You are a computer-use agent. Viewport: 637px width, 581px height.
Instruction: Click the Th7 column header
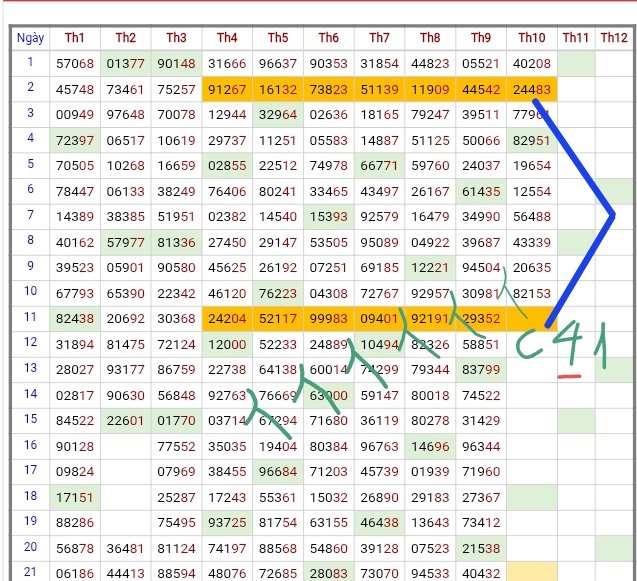(x=379, y=38)
